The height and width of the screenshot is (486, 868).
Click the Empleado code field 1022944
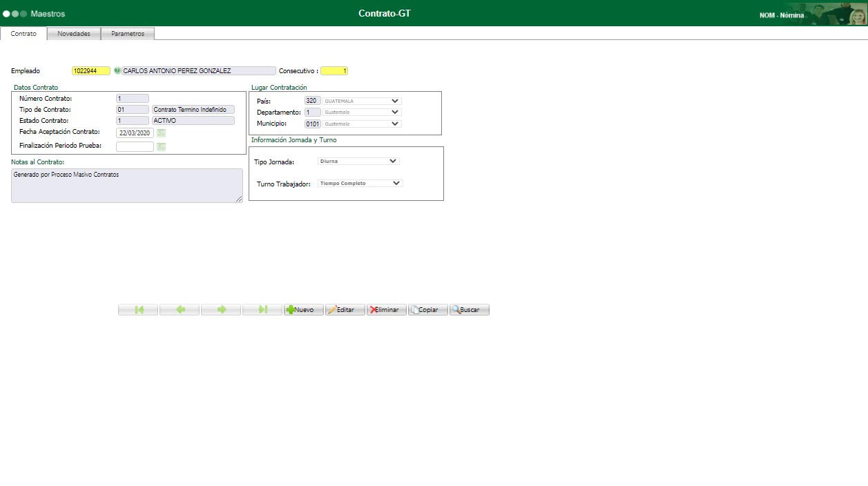tap(91, 70)
